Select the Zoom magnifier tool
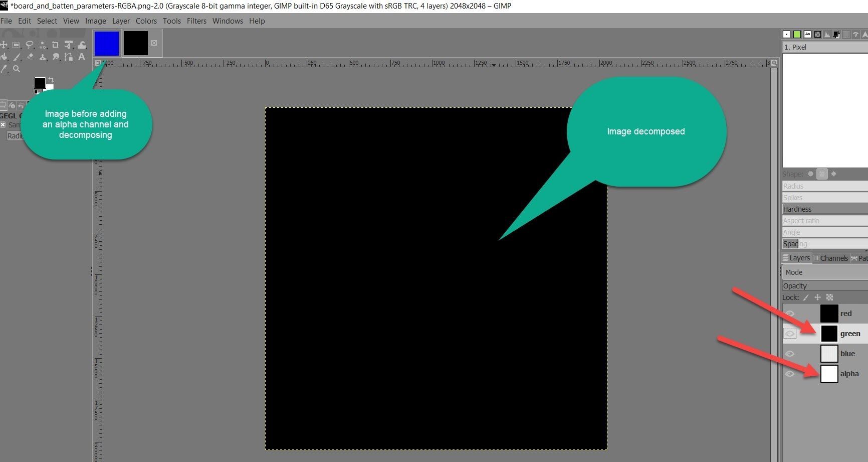Image resolution: width=868 pixels, height=462 pixels. tap(17, 69)
